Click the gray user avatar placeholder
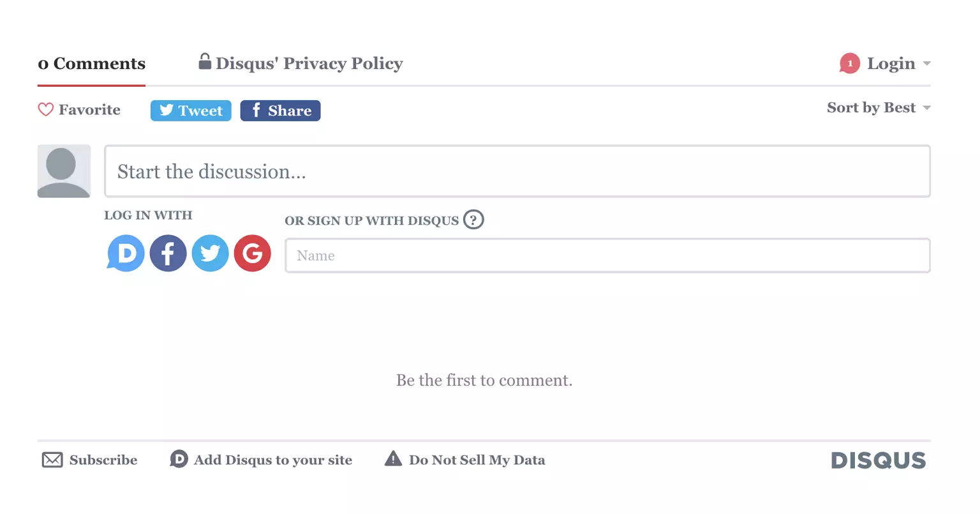Image resolution: width=980 pixels, height=514 pixels. (x=64, y=171)
